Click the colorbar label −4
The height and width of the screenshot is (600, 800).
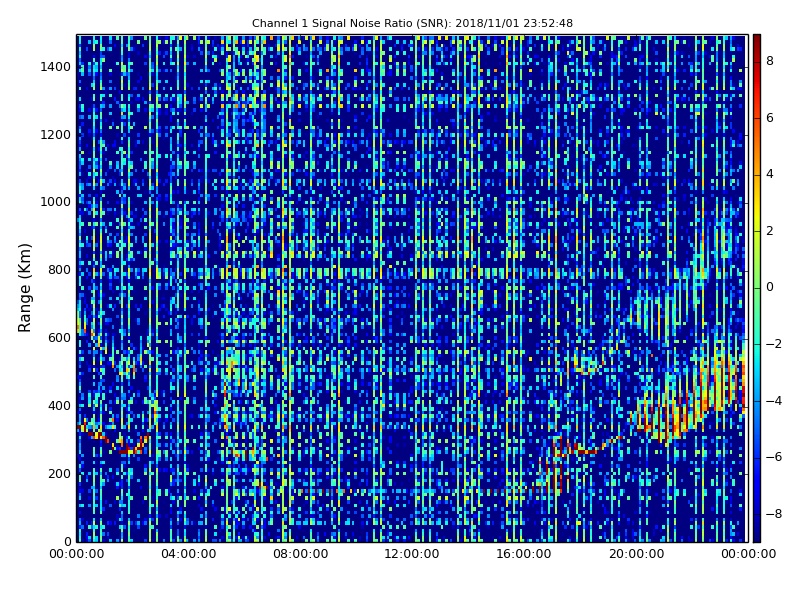click(773, 401)
